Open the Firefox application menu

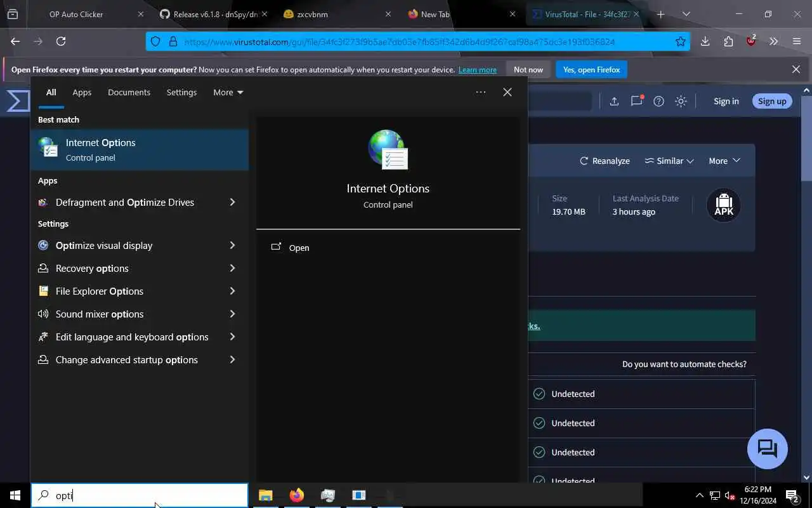pos(797,41)
